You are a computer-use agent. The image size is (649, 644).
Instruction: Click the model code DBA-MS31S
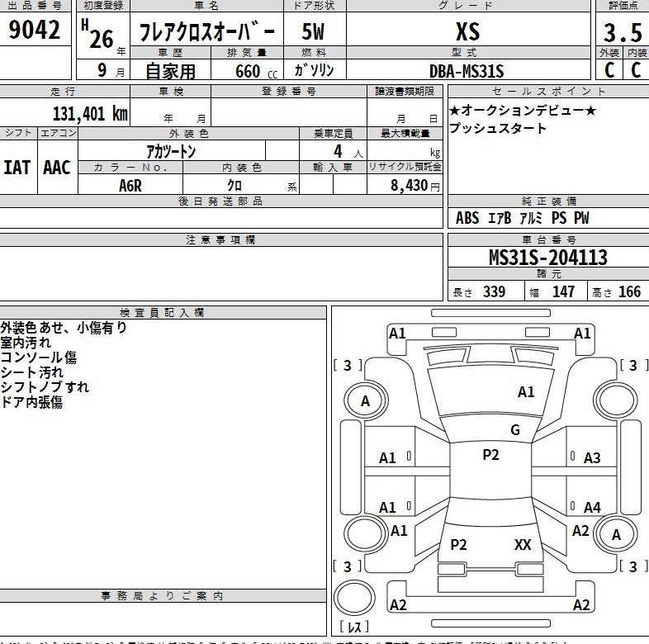pyautogui.click(x=467, y=72)
